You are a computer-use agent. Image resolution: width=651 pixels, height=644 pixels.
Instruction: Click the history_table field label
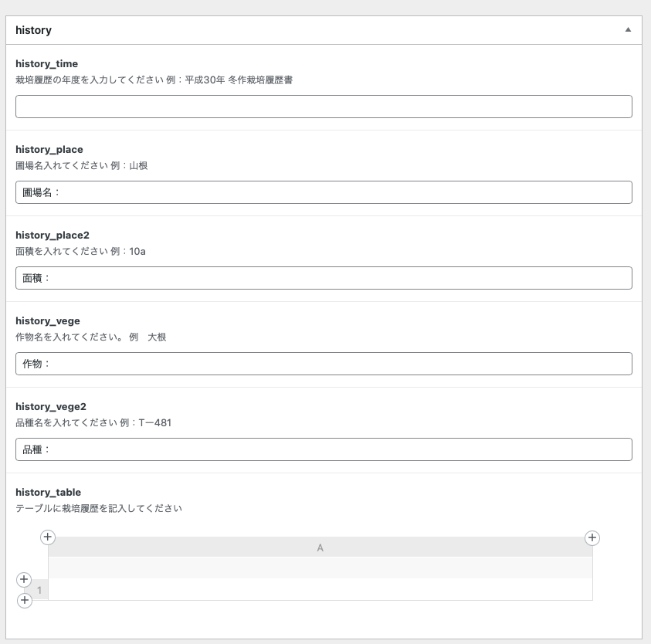pos(48,492)
